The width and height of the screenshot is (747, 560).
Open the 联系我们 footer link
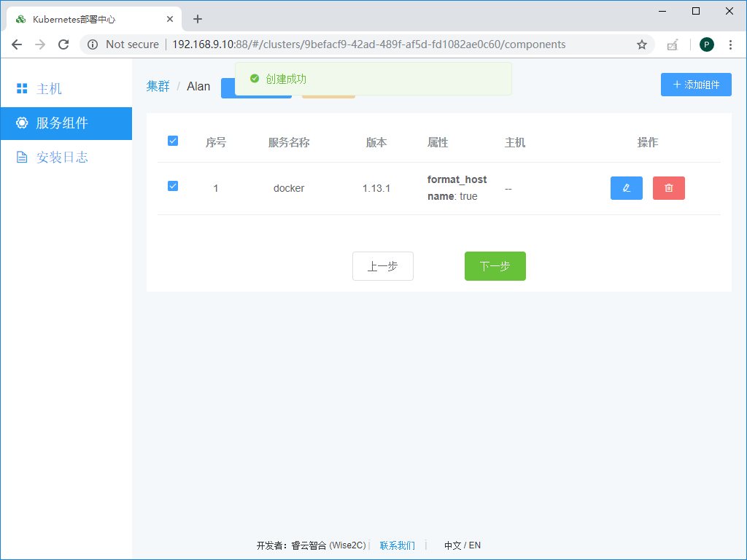coord(397,545)
